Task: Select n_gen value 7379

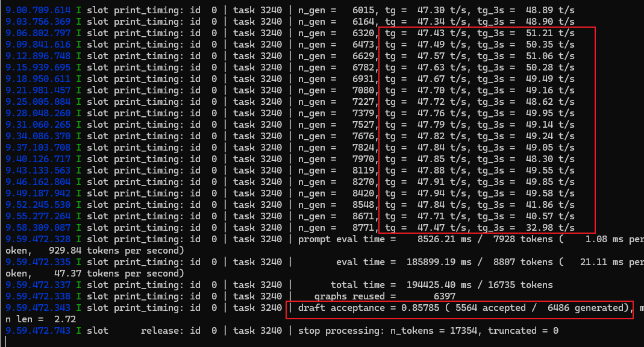Action: tap(363, 113)
